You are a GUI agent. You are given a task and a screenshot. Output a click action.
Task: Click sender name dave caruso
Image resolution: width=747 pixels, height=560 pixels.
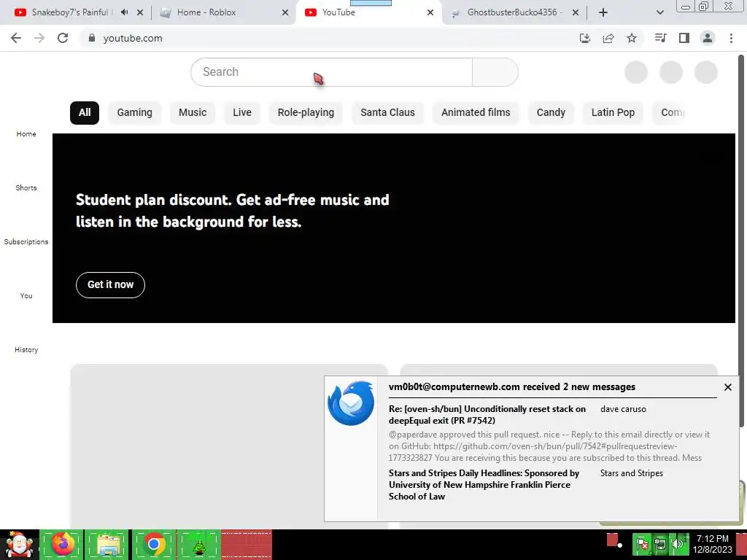tap(623, 409)
